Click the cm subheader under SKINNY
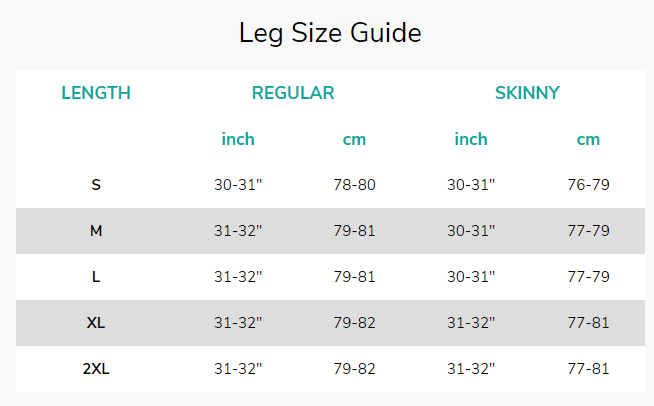This screenshot has height=406, width=654. 588,139
